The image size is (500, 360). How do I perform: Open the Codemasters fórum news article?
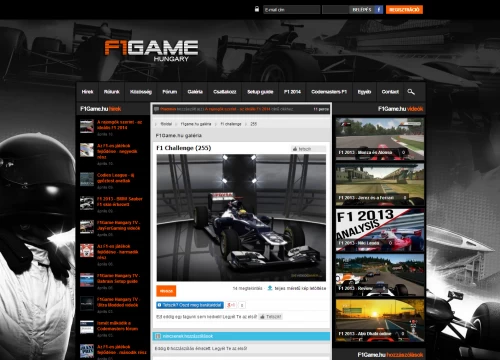coord(117,326)
